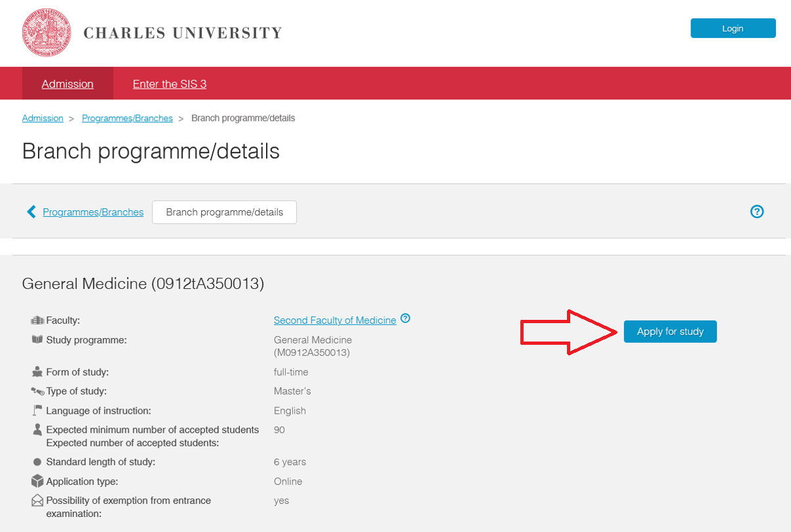
Task: Click the 'Standard length of study:' label
Action: 101,462
